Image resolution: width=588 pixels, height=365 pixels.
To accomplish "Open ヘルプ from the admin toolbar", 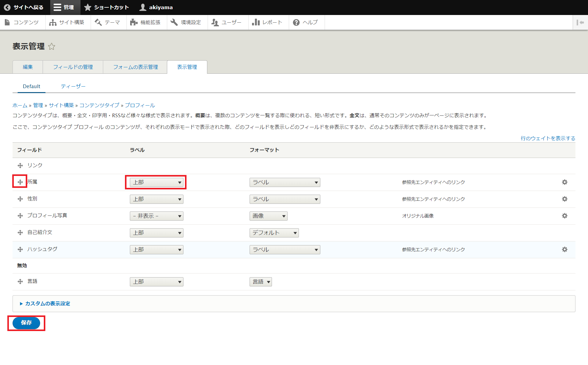I will pyautogui.click(x=305, y=22).
